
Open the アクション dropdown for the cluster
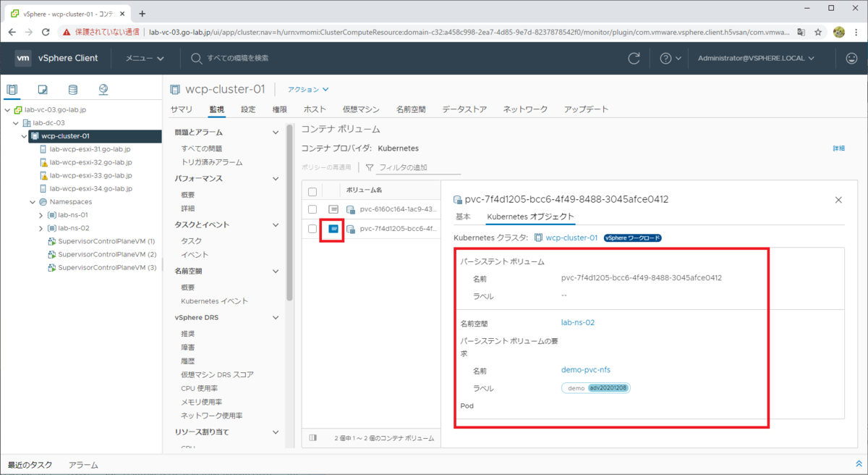[308, 90]
